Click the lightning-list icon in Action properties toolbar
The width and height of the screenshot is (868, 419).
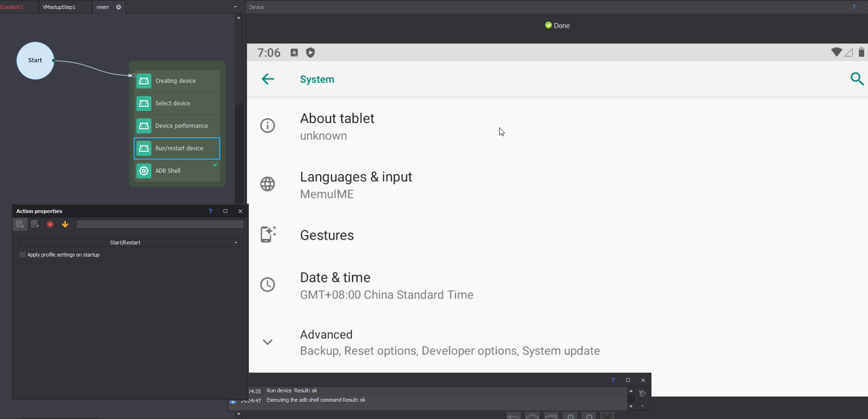coord(35,224)
